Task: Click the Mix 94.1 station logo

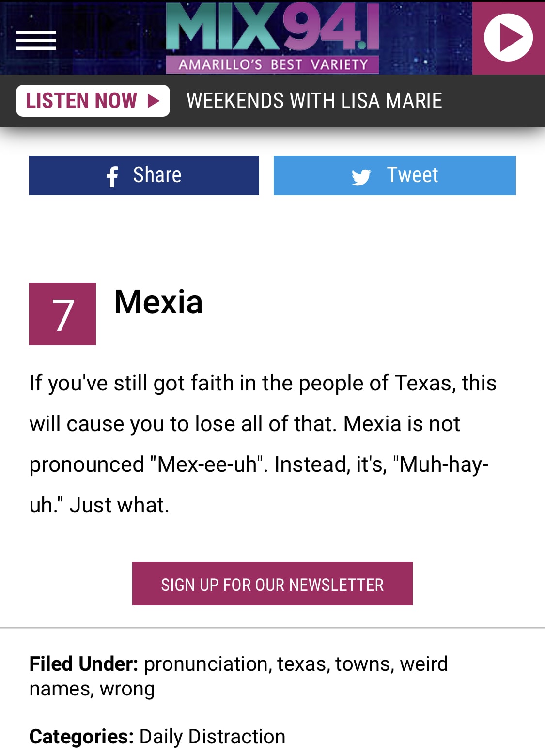Action: [272, 38]
